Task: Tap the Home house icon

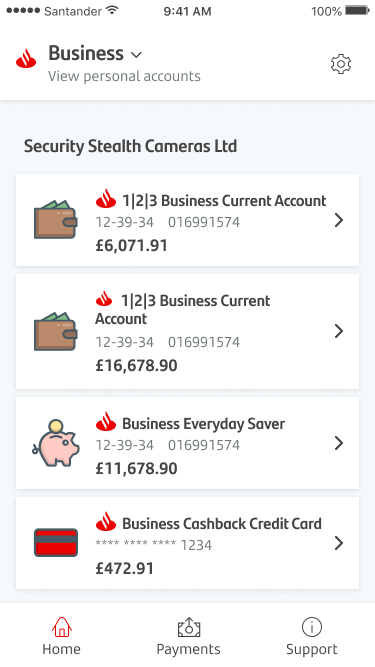Action: 62,627
